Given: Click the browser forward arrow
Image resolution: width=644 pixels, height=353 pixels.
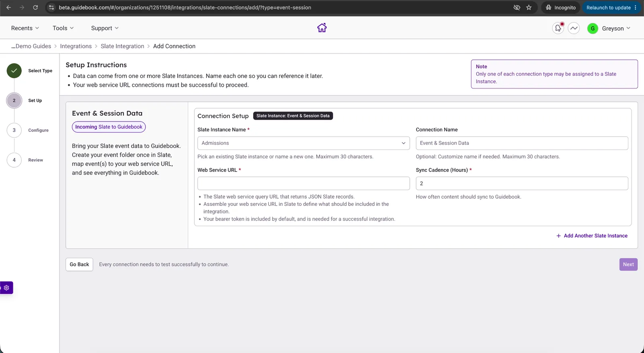Looking at the screenshot, I should 22,8.
